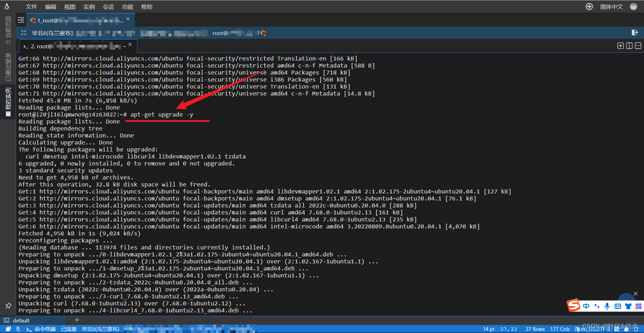Click the apt-get upgrade -y command text
The height and width of the screenshot is (333, 644).
click(x=162, y=114)
